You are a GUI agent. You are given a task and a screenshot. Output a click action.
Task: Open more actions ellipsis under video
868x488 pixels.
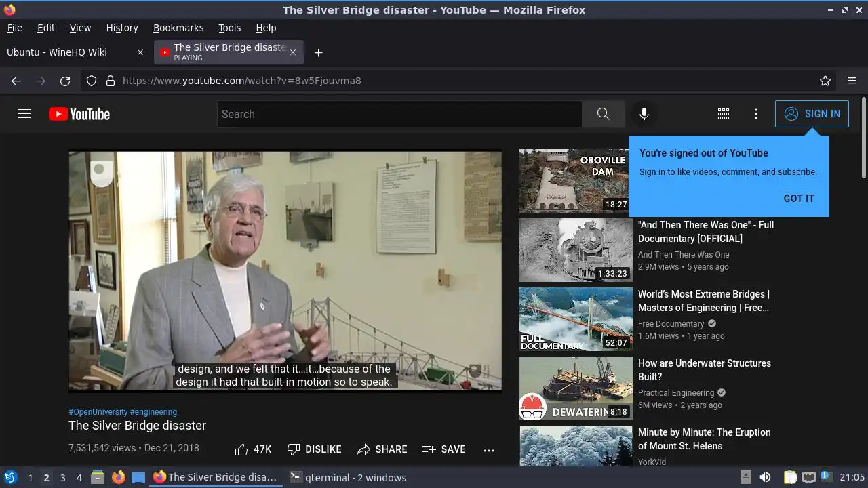pos(489,449)
